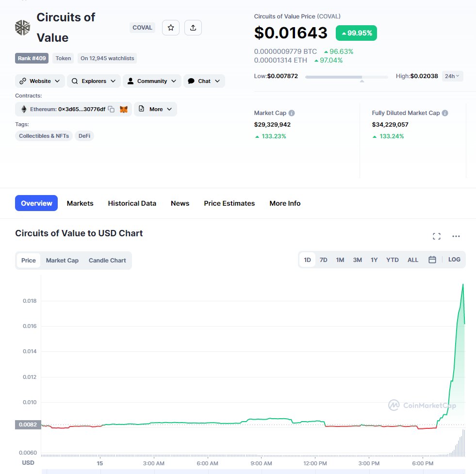Add COVAL to watchlist with star icon

coord(171,28)
